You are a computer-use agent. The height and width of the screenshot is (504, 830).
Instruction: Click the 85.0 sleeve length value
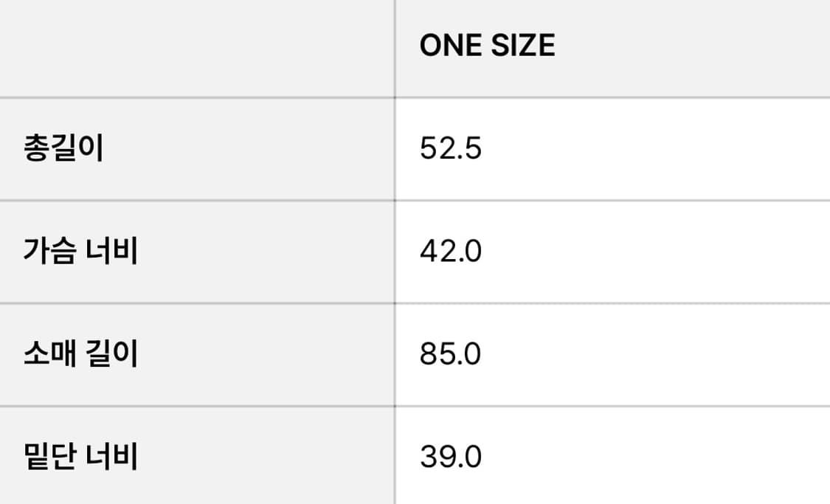[x=450, y=354]
